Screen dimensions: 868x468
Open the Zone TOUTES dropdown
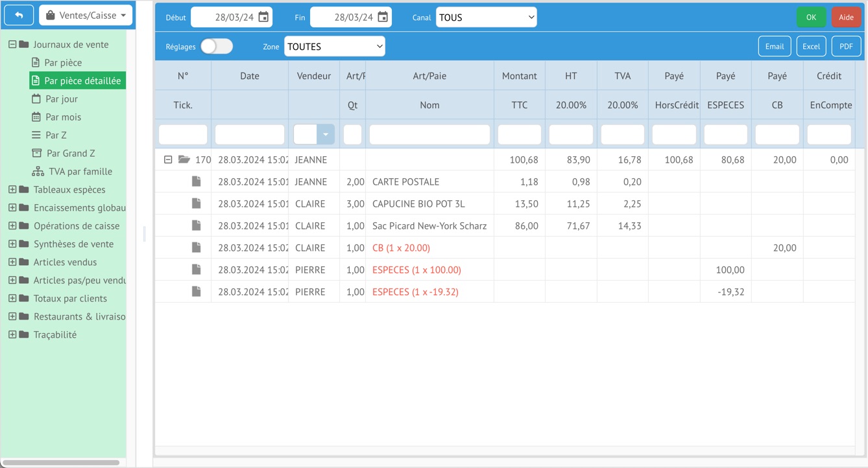[334, 47]
